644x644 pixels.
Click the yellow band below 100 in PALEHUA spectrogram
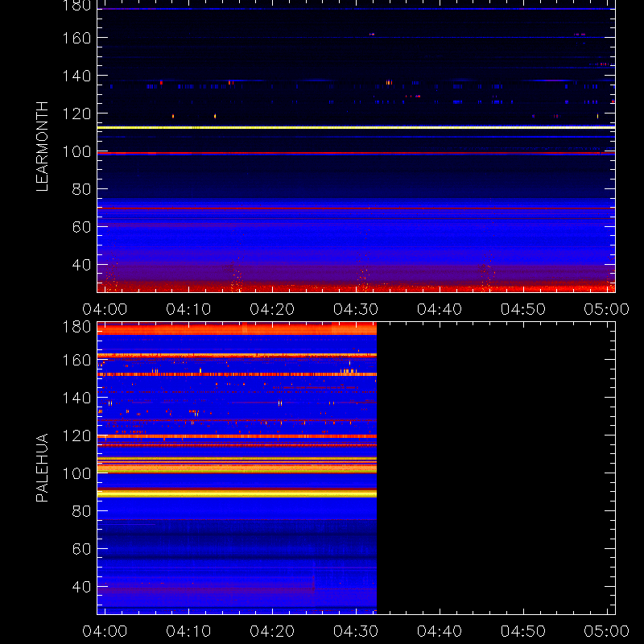coord(237,493)
